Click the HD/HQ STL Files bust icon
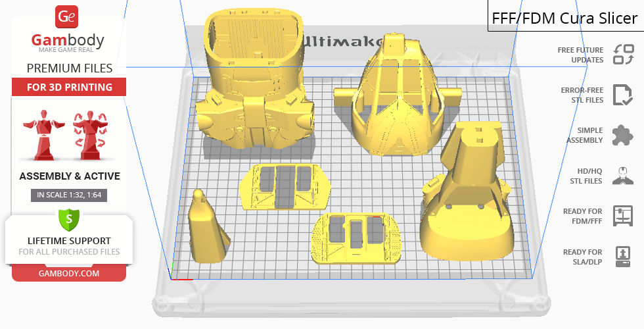 [x=622, y=176]
